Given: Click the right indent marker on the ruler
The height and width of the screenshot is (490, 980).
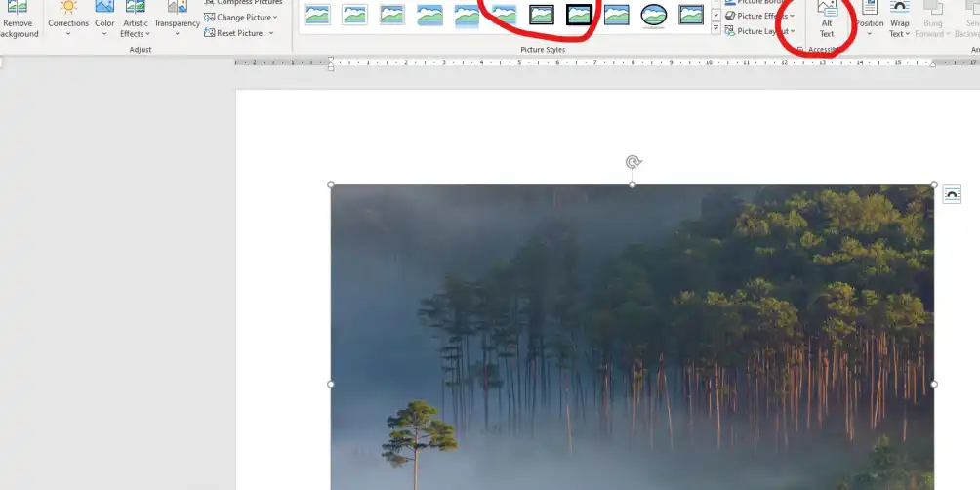Looking at the screenshot, I should click(x=933, y=64).
